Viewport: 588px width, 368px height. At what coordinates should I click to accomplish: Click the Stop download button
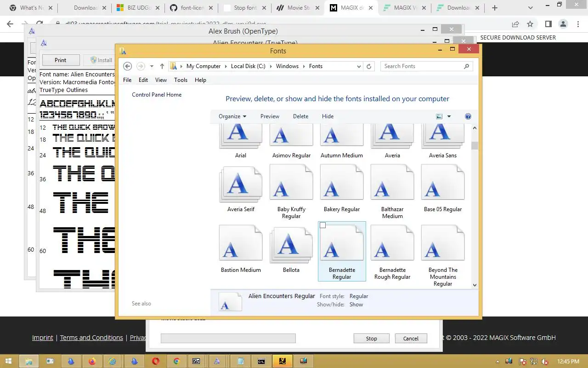tap(371, 339)
